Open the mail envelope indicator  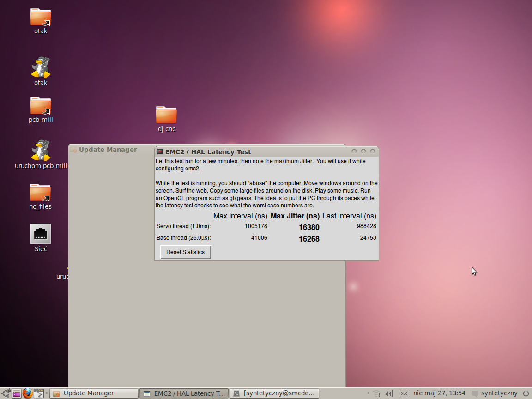pos(404,393)
